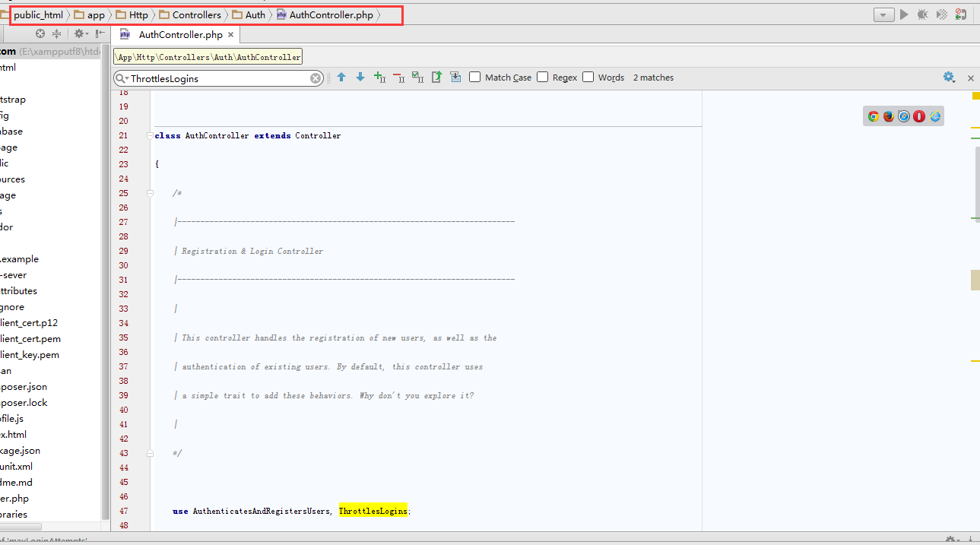Screen dimensions: 980x545
Task: Click public_html in breadcrumb bar
Action: click(38, 14)
